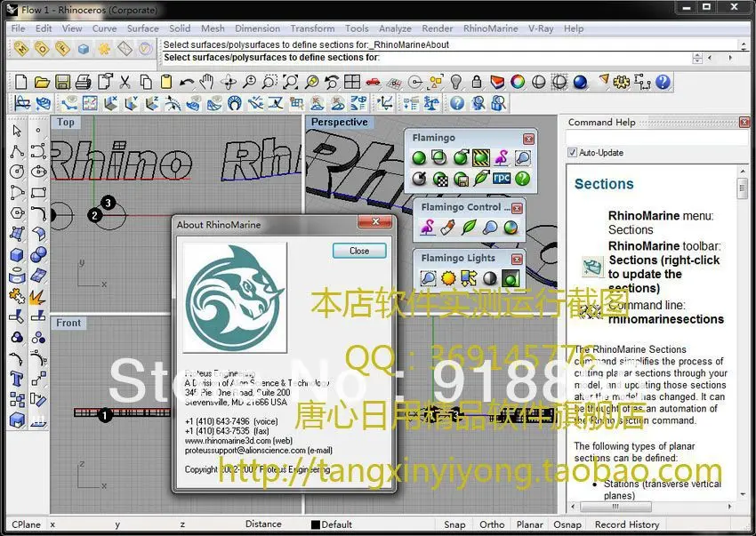This screenshot has width=756, height=536.
Task: Toggle Snap mode in the status bar
Action: pyautogui.click(x=455, y=524)
